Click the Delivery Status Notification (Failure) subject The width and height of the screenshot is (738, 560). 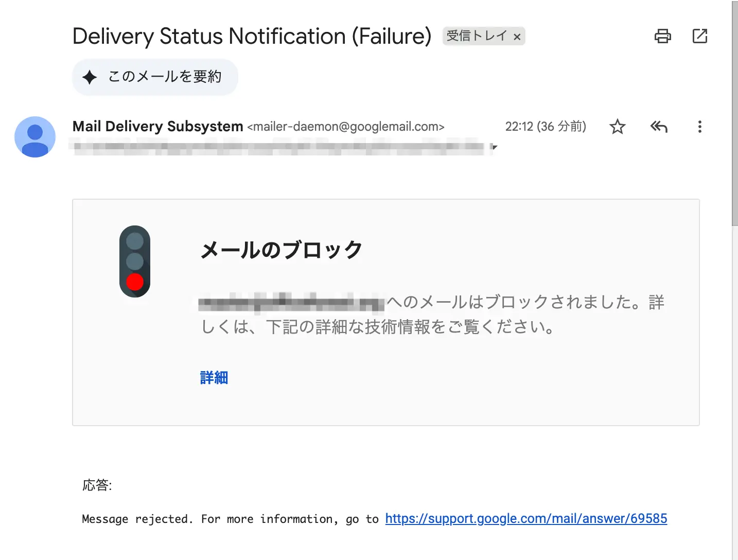point(252,37)
